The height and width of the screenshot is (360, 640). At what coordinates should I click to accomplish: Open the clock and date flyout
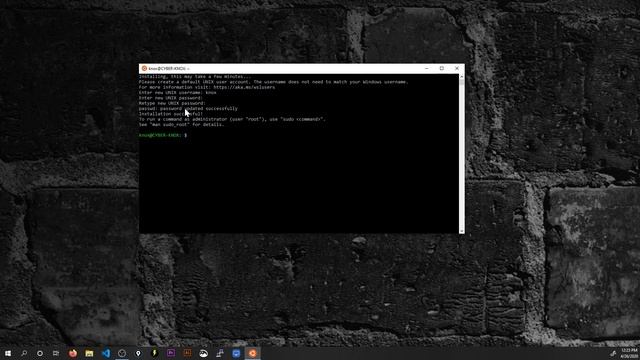pyautogui.click(x=630, y=353)
